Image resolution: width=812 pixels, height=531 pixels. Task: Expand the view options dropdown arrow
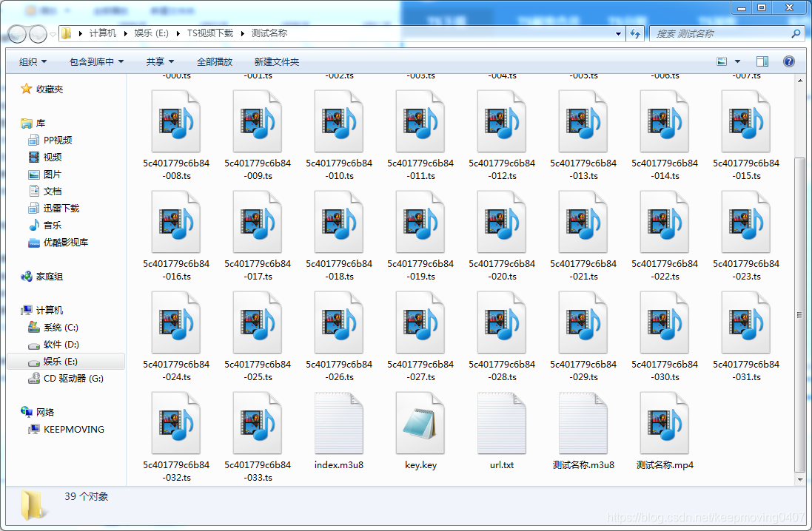click(x=737, y=61)
